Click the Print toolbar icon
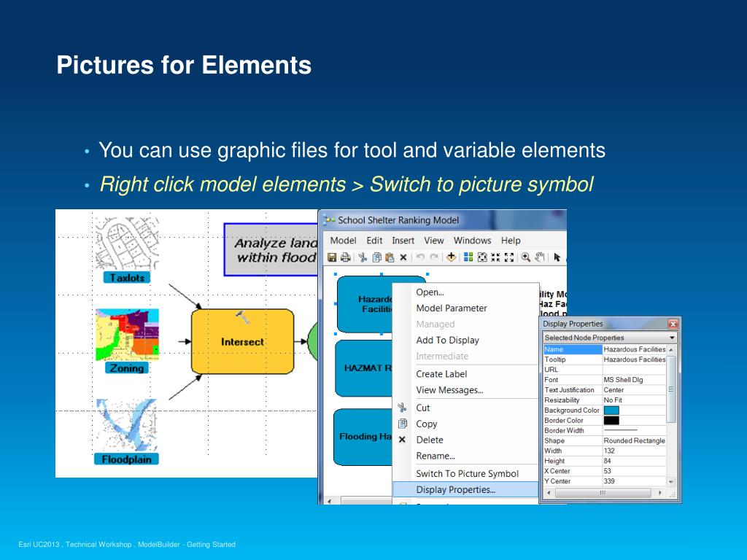This screenshot has width=747, height=560. pyautogui.click(x=345, y=257)
